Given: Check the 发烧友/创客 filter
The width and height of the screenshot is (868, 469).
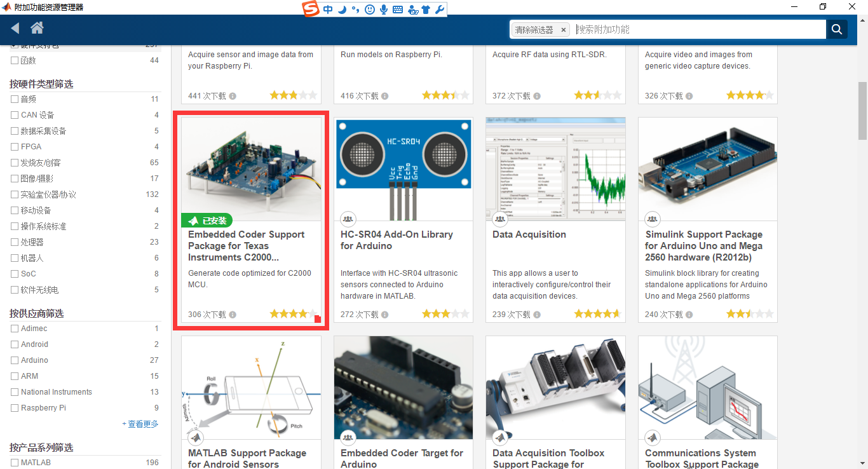Looking at the screenshot, I should click(x=15, y=163).
